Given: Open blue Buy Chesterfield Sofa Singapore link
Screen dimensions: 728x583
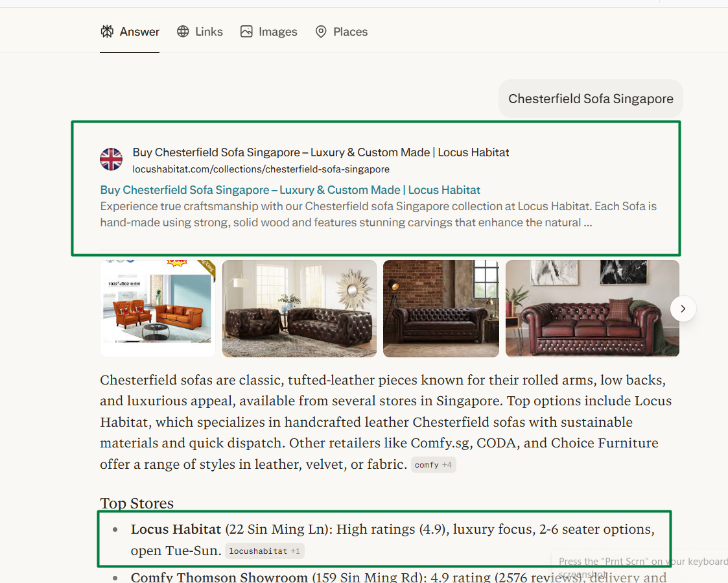Looking at the screenshot, I should point(290,190).
